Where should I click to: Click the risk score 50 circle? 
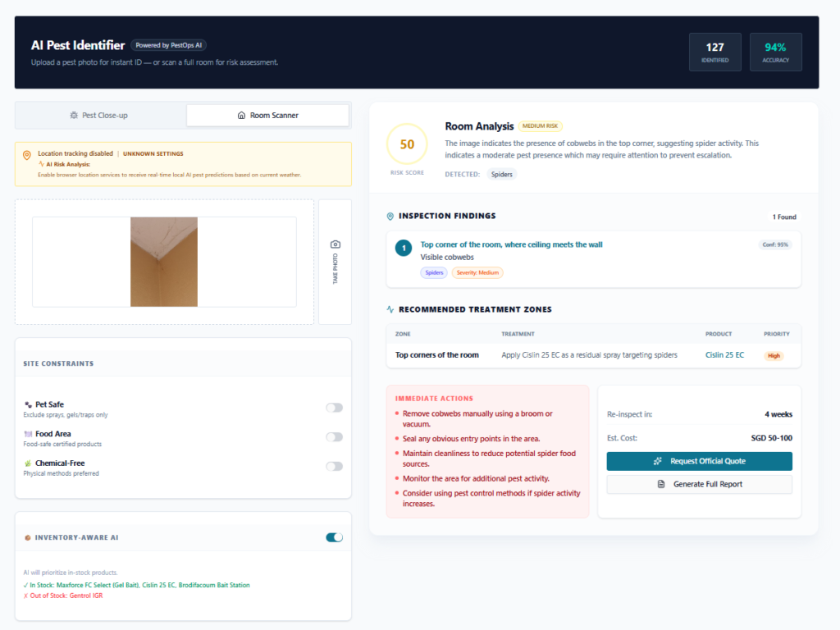tap(407, 144)
